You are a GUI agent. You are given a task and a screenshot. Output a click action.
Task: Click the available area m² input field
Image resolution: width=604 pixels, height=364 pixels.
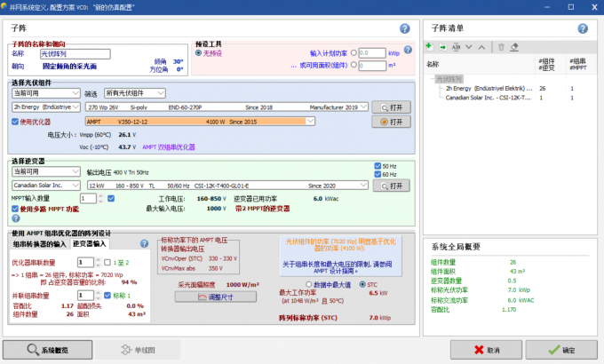click(371, 65)
